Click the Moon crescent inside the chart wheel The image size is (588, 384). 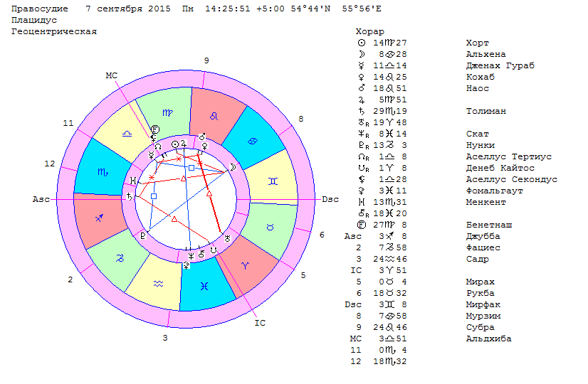coord(232,166)
